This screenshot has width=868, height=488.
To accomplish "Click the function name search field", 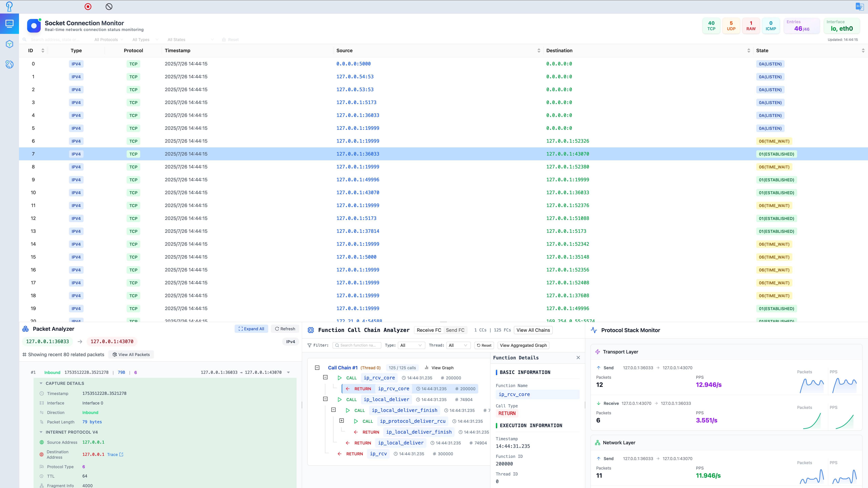I will click(358, 345).
